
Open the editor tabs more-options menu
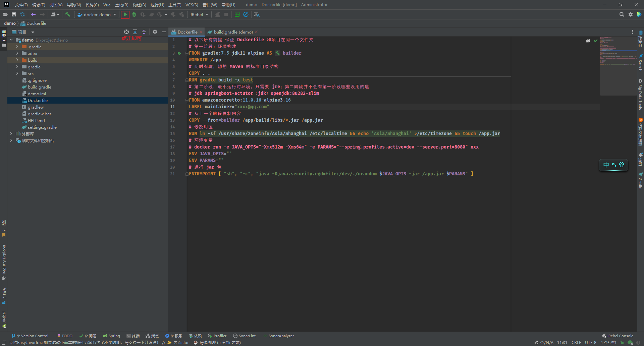tap(633, 32)
